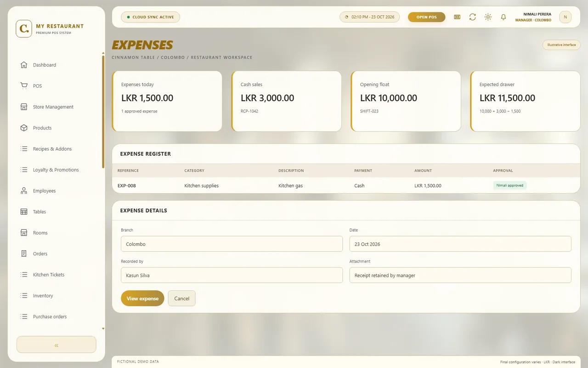588x368 pixels.
Task: Click the Opening float card
Action: point(406,101)
